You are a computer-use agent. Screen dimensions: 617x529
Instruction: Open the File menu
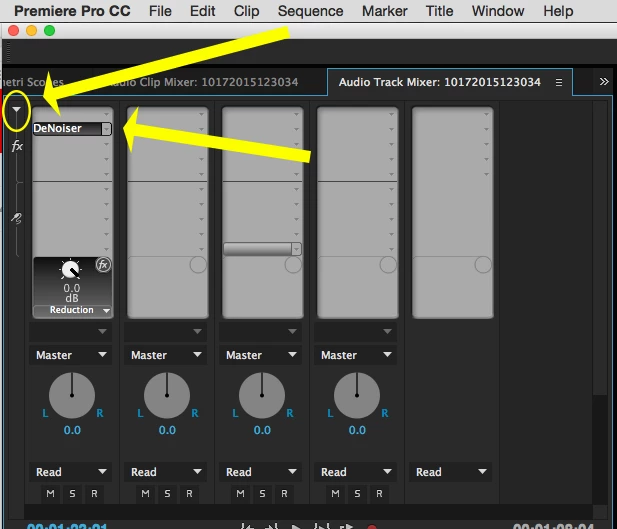[x=160, y=11]
